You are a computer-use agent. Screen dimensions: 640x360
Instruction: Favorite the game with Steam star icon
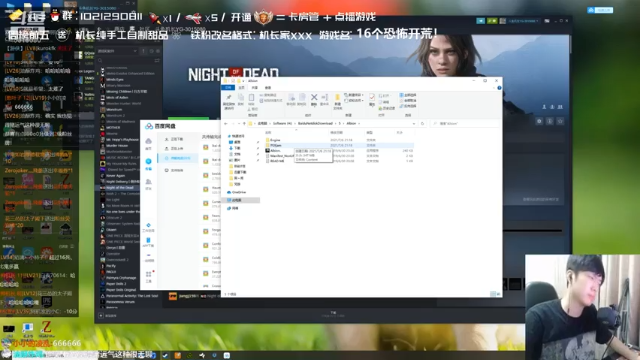coord(560,121)
